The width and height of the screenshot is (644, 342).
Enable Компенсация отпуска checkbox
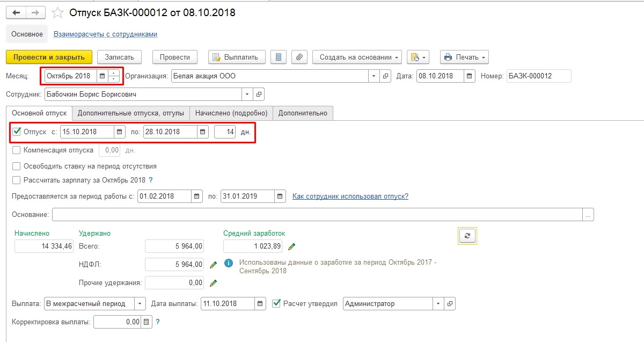point(17,150)
